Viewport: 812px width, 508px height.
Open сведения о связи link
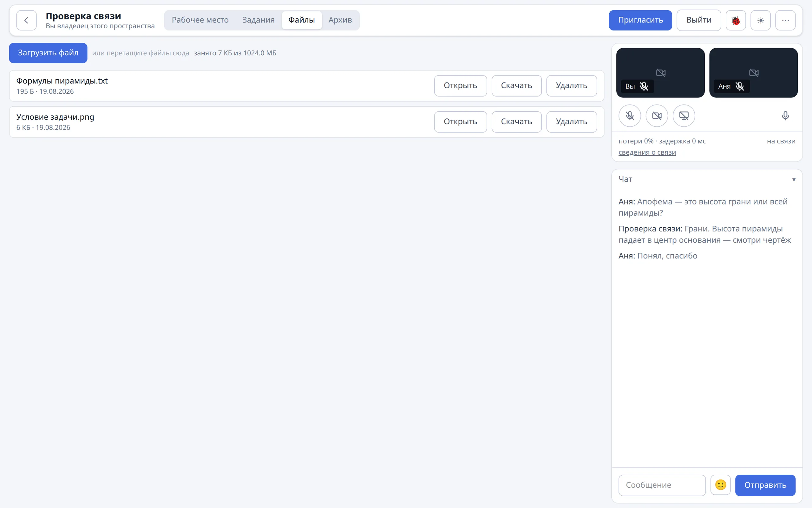click(647, 152)
